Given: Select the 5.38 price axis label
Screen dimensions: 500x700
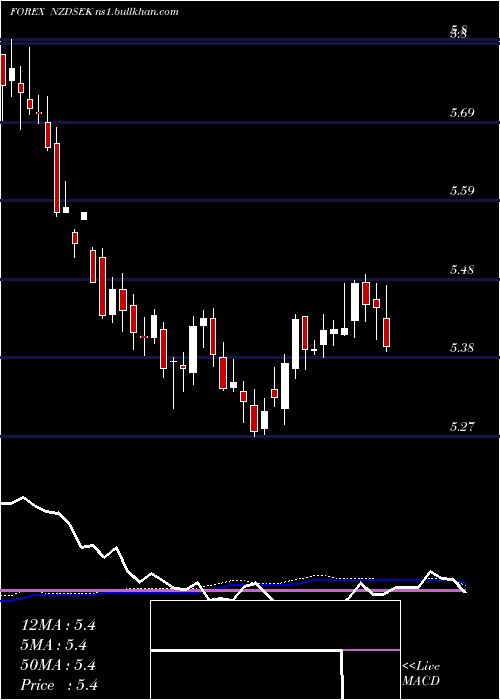Looking at the screenshot, I should click(462, 348).
